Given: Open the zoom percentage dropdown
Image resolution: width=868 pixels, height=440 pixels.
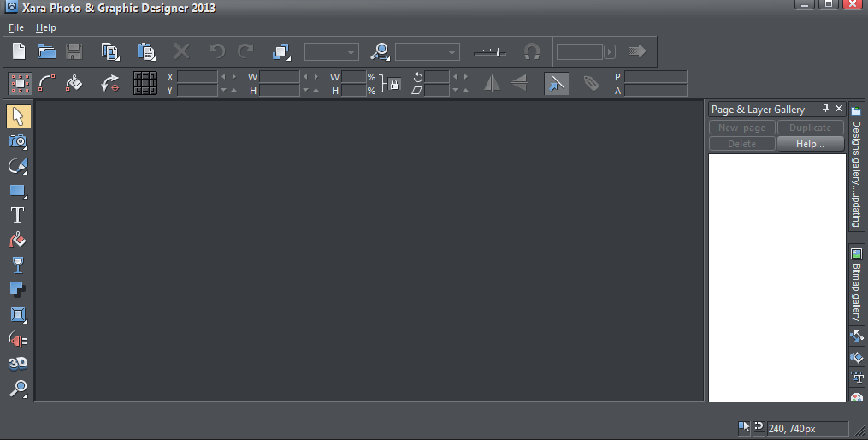Looking at the screenshot, I should (x=428, y=52).
